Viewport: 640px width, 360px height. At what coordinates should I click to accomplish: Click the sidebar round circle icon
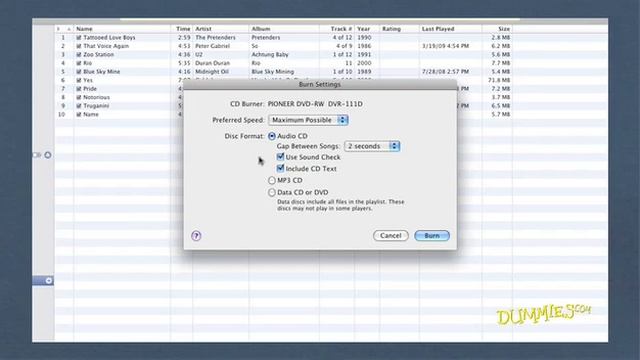pos(48,155)
